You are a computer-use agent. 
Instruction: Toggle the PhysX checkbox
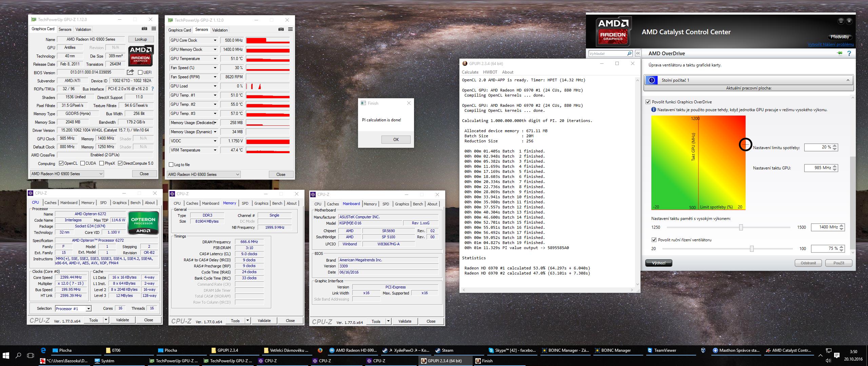[101, 163]
